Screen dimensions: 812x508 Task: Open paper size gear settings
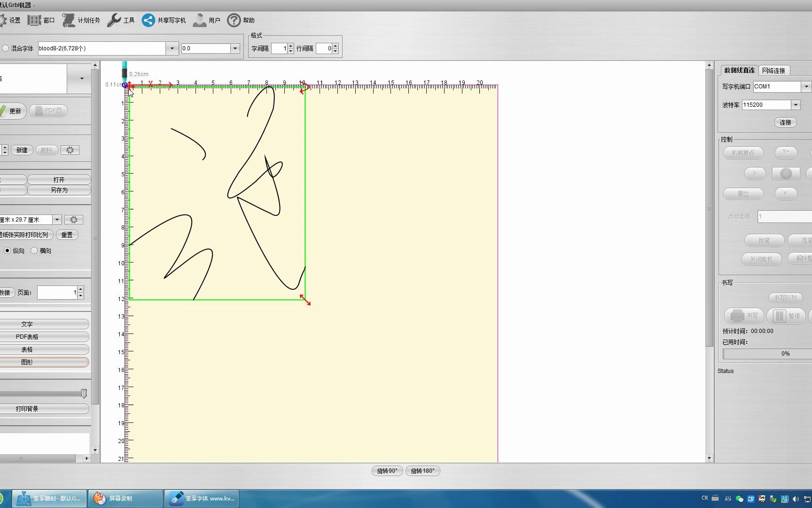(74, 220)
